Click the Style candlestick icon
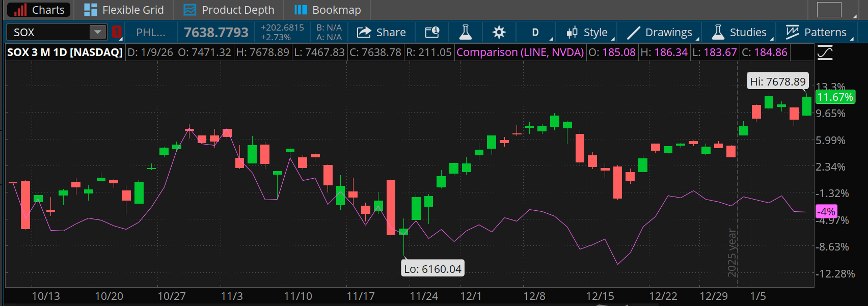Screen dimensions: 868x306 tap(572, 33)
